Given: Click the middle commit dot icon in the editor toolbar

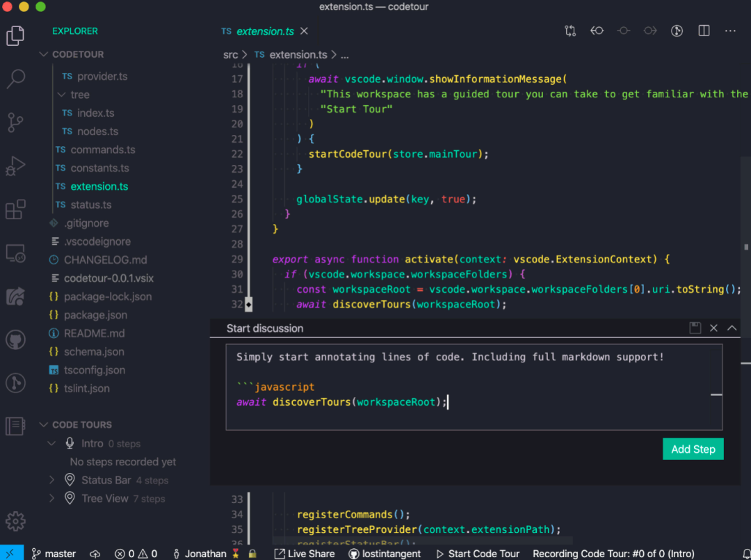Looking at the screenshot, I should (623, 31).
